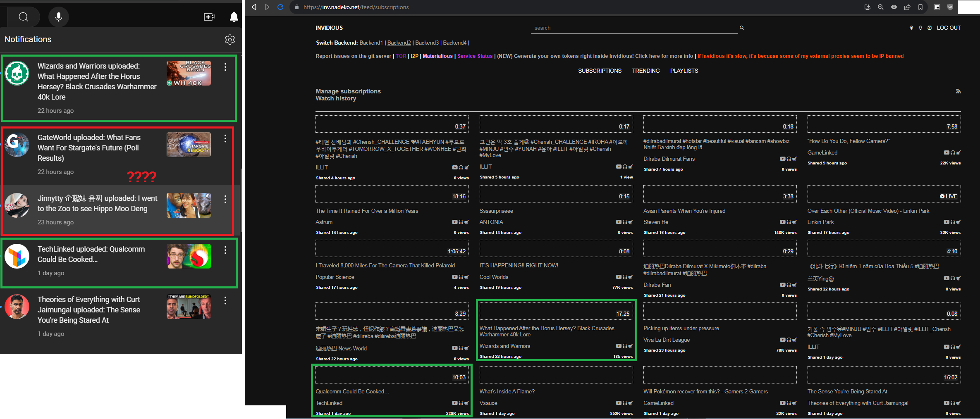Viewport: 980px width, 419px height.
Task: Click the Invidious search magnifier icon
Action: tap(742, 28)
